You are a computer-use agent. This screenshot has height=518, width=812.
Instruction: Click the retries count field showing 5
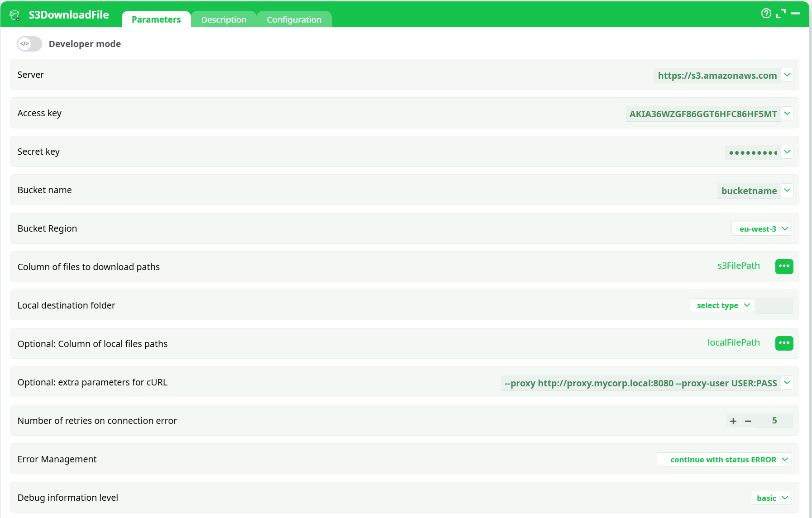point(775,421)
